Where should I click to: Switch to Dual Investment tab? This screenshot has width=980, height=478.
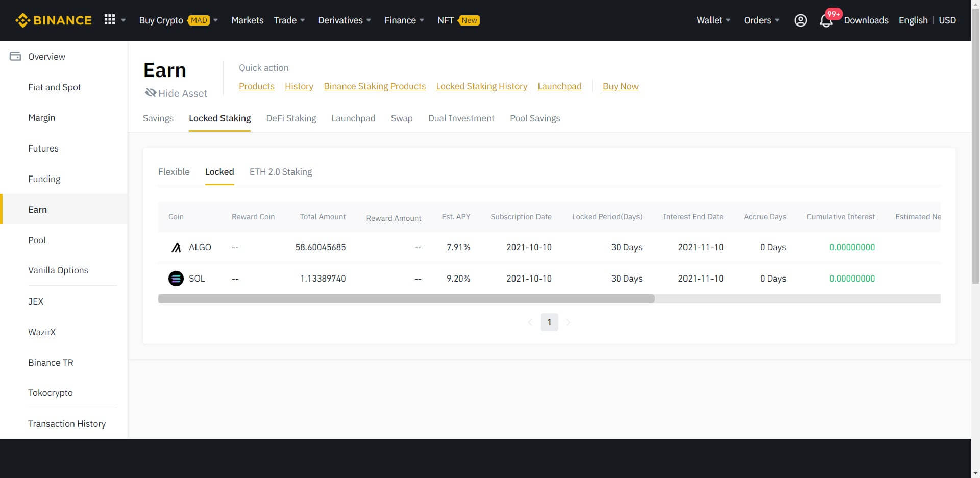pyautogui.click(x=461, y=118)
